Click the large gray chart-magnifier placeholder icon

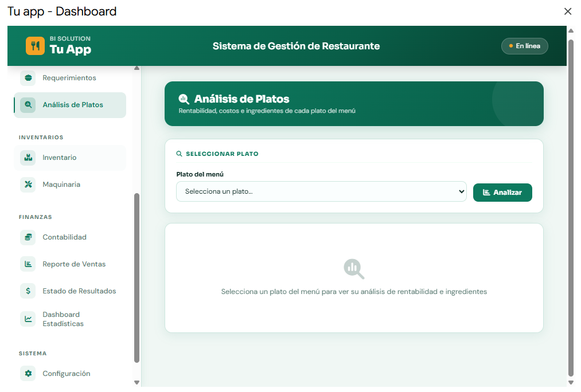tap(354, 269)
